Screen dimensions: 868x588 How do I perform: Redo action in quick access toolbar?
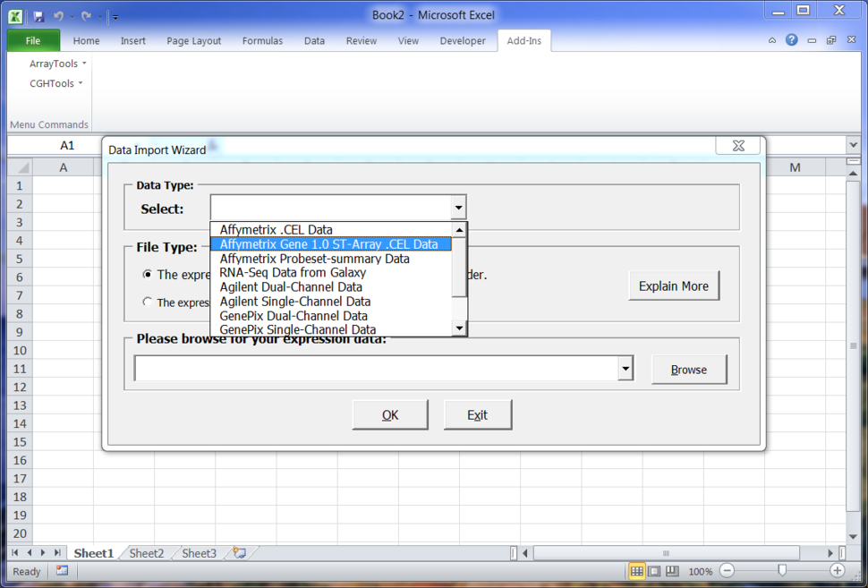click(86, 17)
